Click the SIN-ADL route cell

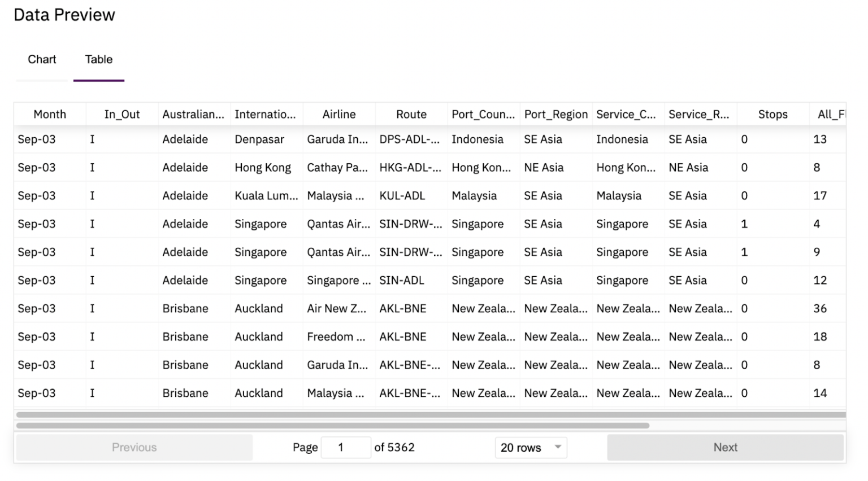[401, 281]
